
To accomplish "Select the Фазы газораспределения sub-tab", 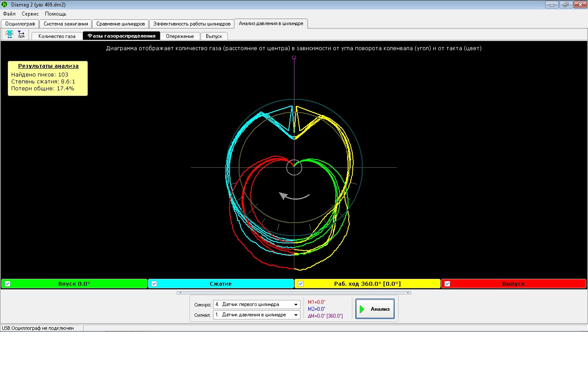I will point(121,36).
